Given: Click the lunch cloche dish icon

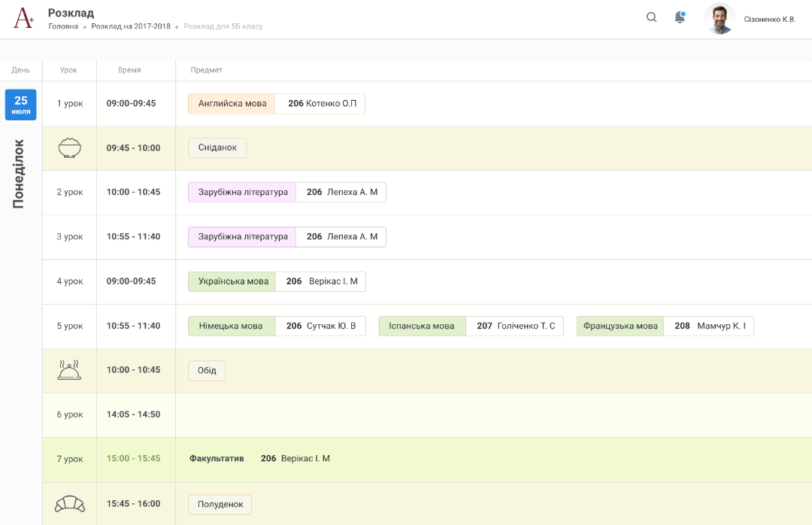Looking at the screenshot, I should click(69, 370).
